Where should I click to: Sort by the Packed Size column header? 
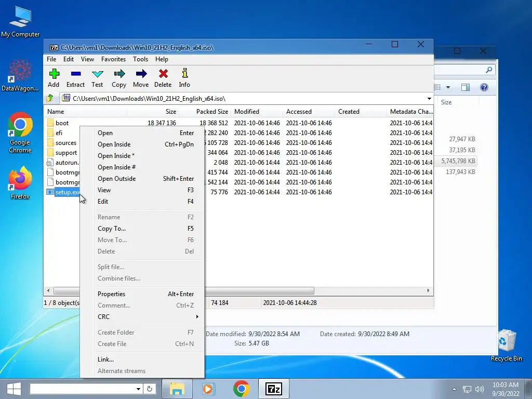point(205,112)
